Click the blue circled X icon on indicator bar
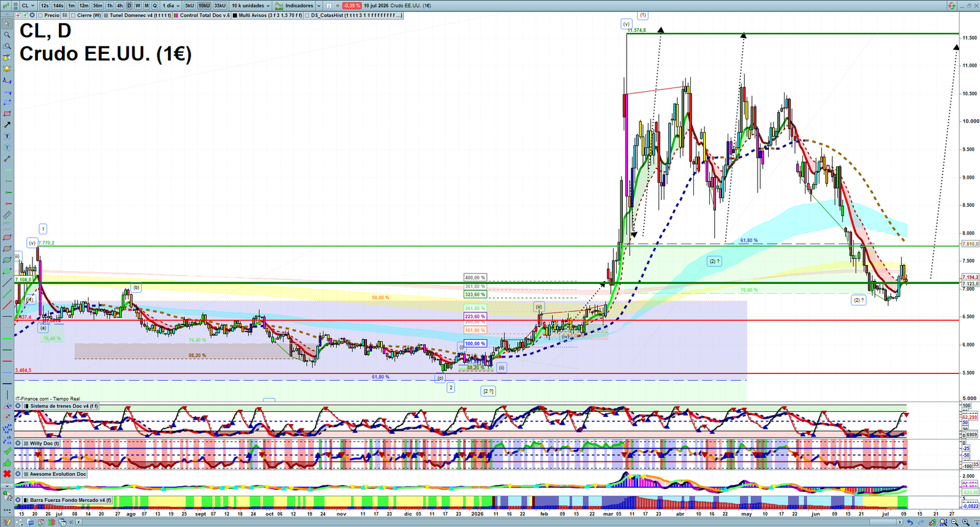 [x=32, y=15]
